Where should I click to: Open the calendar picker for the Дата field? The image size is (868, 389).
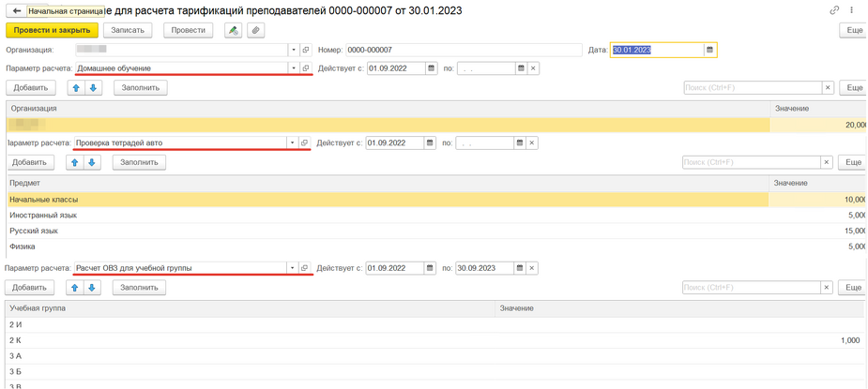(x=709, y=50)
